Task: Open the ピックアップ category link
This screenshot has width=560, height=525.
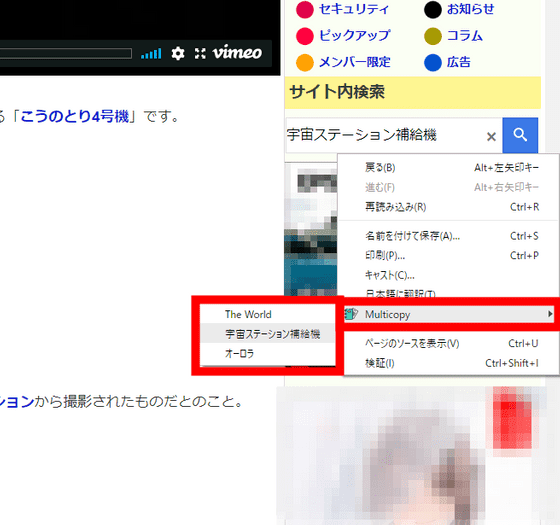Action: (354, 36)
